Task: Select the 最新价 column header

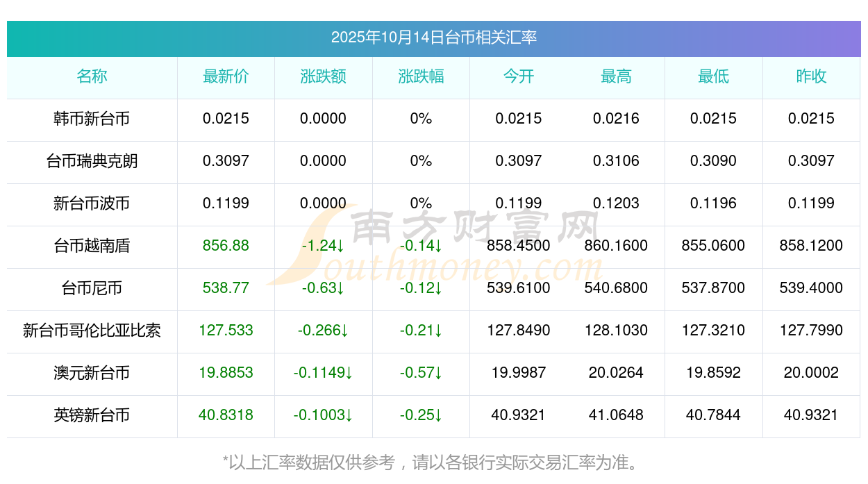Action: pos(226,76)
